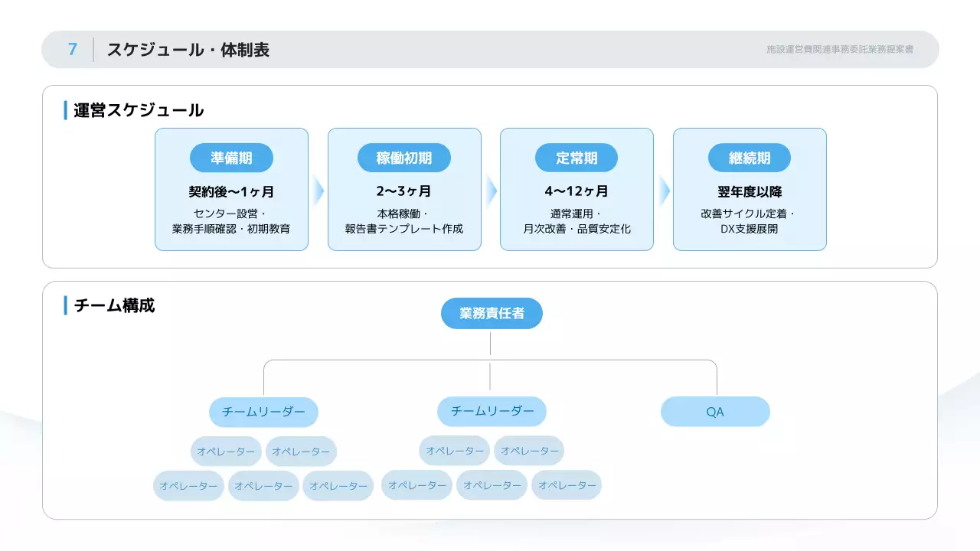Select the 業務責任者 node in the chart
This screenshot has width=980, height=551.
tap(491, 313)
